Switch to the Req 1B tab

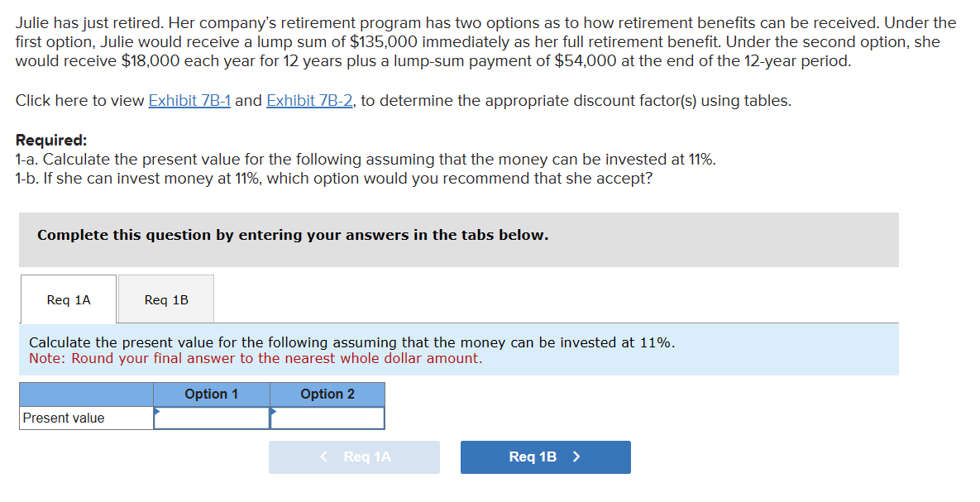click(165, 299)
